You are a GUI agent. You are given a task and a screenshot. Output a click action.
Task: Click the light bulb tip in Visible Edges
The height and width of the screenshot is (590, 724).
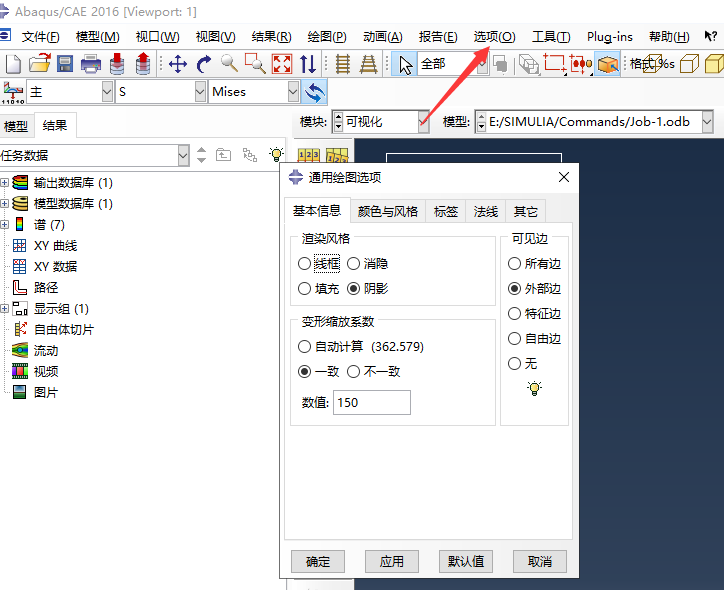click(534, 388)
